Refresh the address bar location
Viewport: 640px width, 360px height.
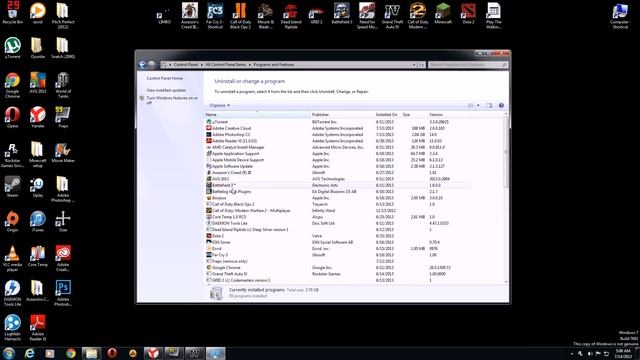pyautogui.click(x=421, y=64)
